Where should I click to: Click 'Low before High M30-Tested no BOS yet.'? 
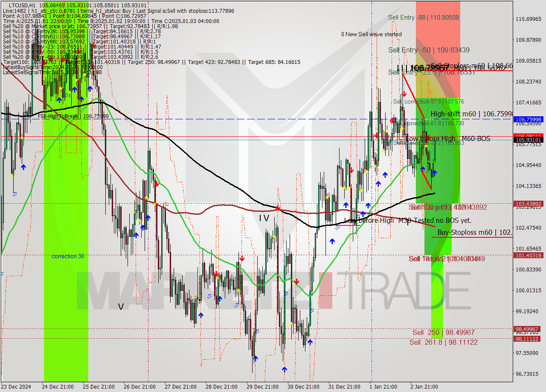coord(407,220)
